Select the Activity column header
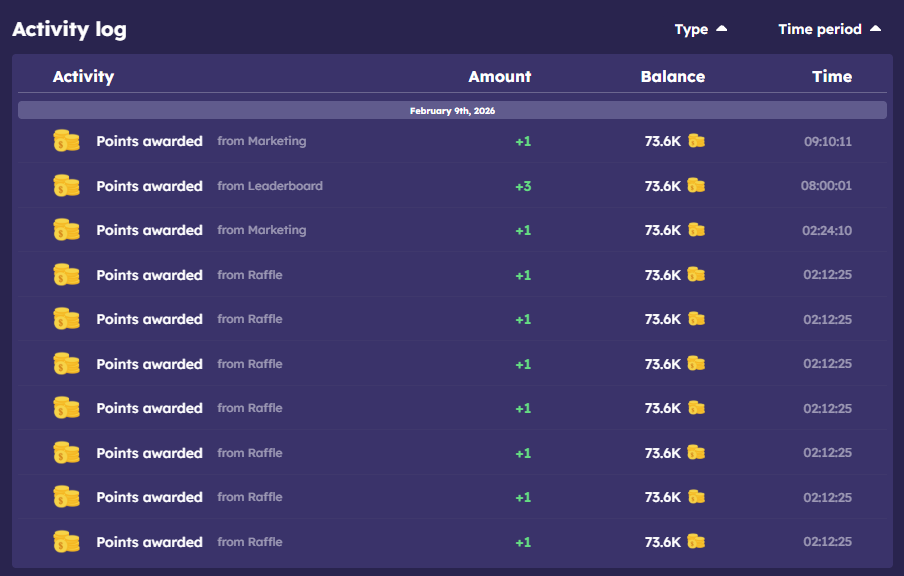Viewport: 904px width, 576px height. (83, 76)
